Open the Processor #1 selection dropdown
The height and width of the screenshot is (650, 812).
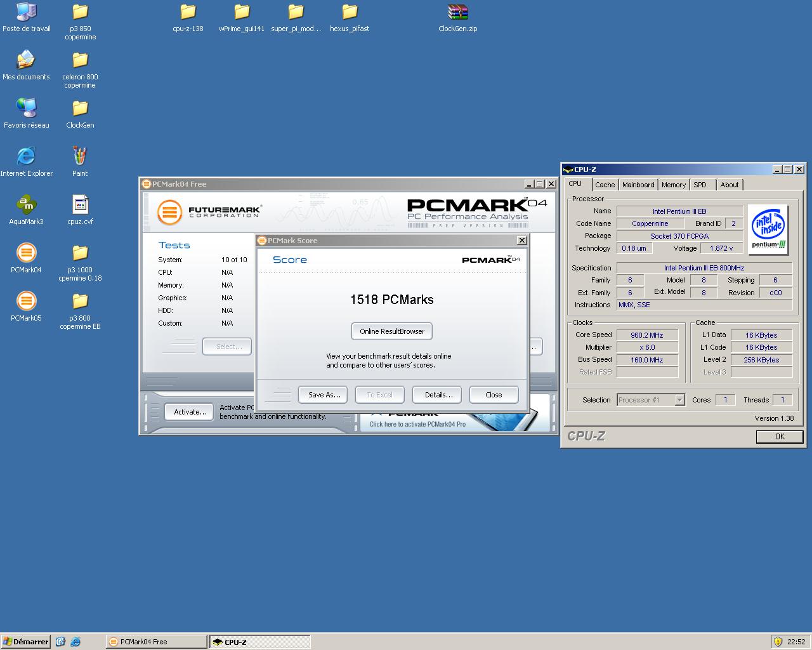(679, 400)
